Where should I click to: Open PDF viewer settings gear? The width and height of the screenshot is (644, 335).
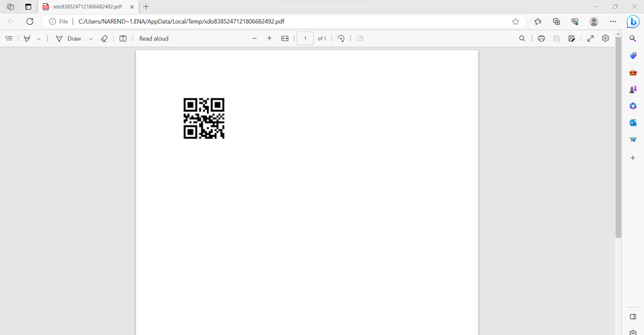pos(606,38)
